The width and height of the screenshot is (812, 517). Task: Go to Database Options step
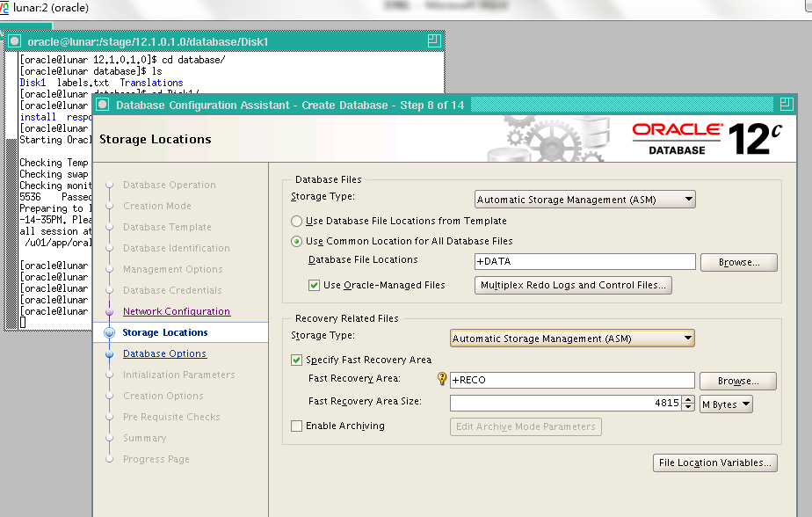[164, 353]
